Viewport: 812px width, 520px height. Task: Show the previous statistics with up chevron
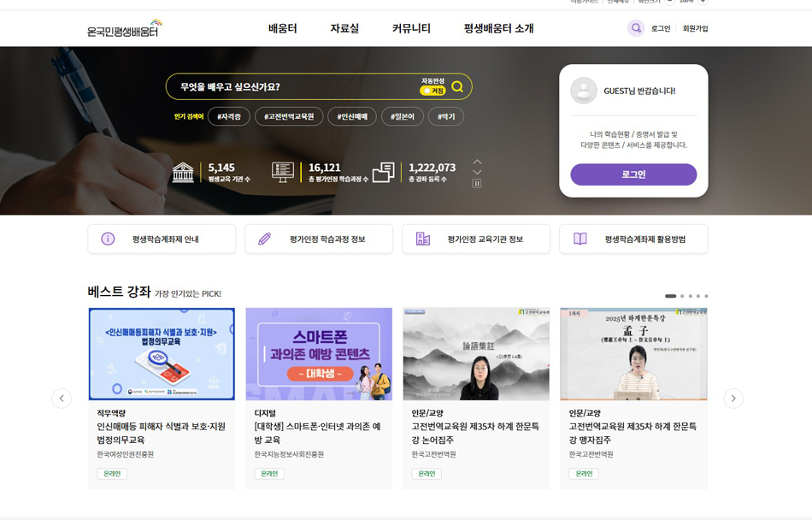coord(478,162)
